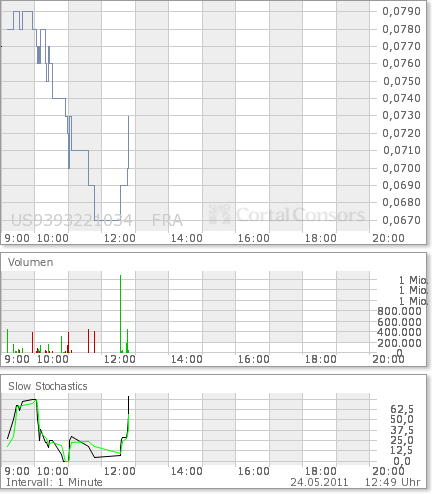Select the 0,0750 price level label
432x494 pixels.
[x=401, y=81]
